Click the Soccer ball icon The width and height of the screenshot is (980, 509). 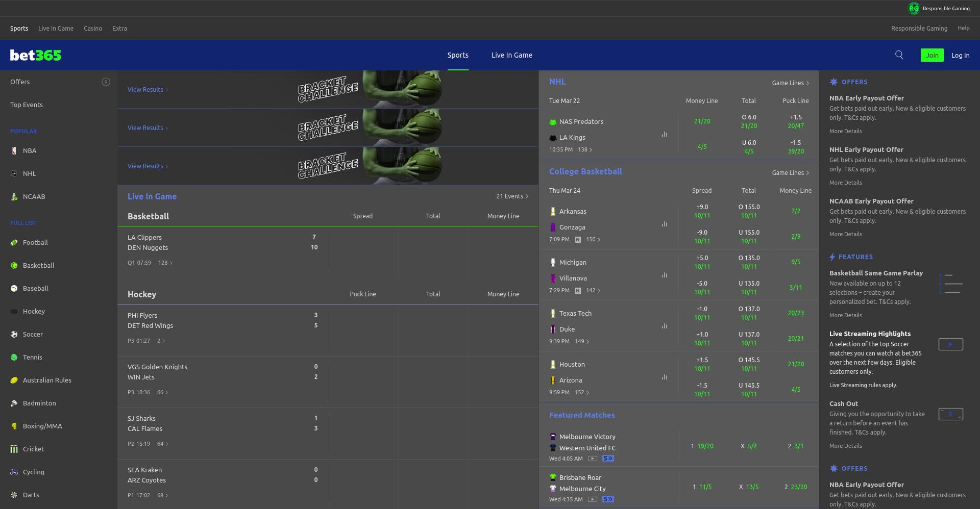pyautogui.click(x=14, y=335)
